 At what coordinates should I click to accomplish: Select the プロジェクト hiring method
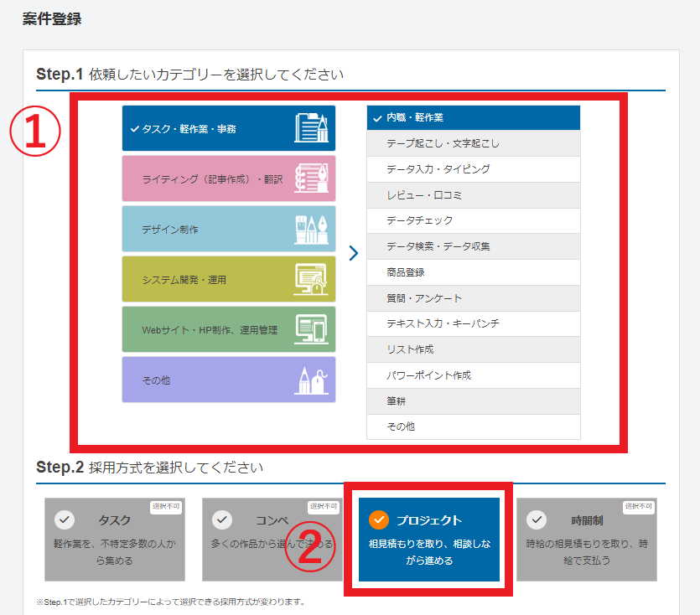429,540
